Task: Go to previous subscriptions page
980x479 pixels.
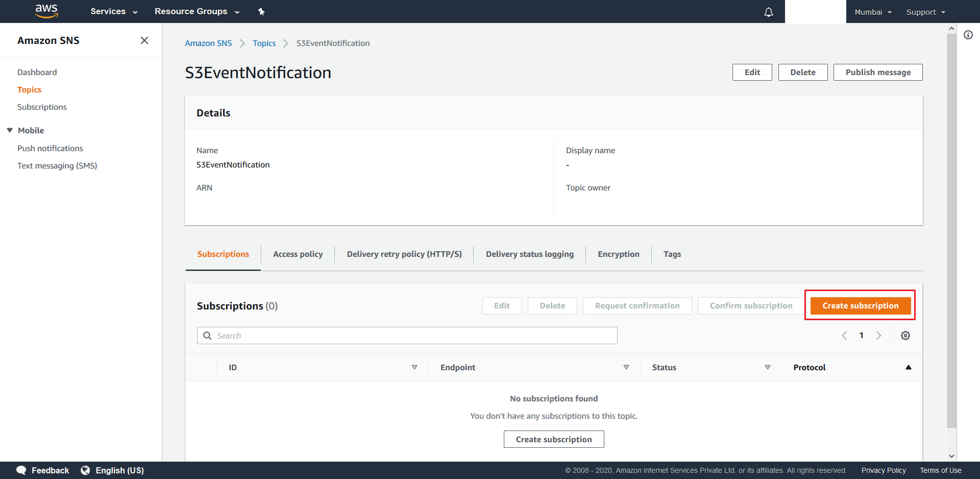Action: pos(844,336)
